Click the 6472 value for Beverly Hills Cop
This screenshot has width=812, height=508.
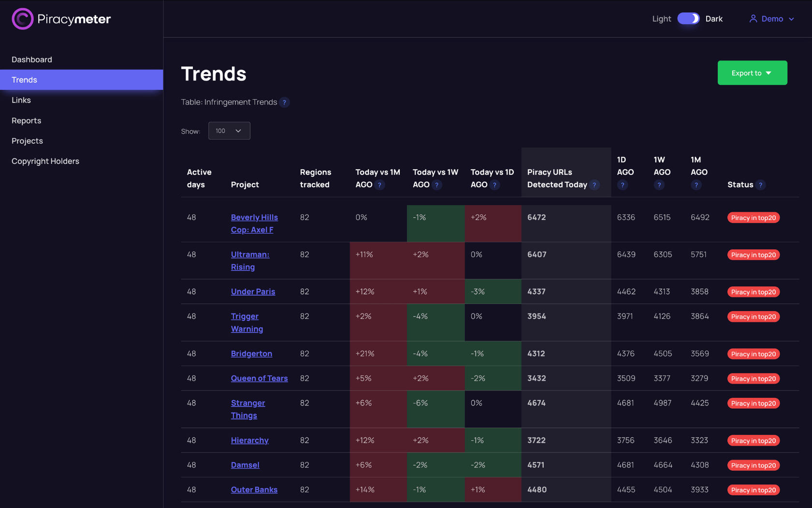[x=536, y=218]
